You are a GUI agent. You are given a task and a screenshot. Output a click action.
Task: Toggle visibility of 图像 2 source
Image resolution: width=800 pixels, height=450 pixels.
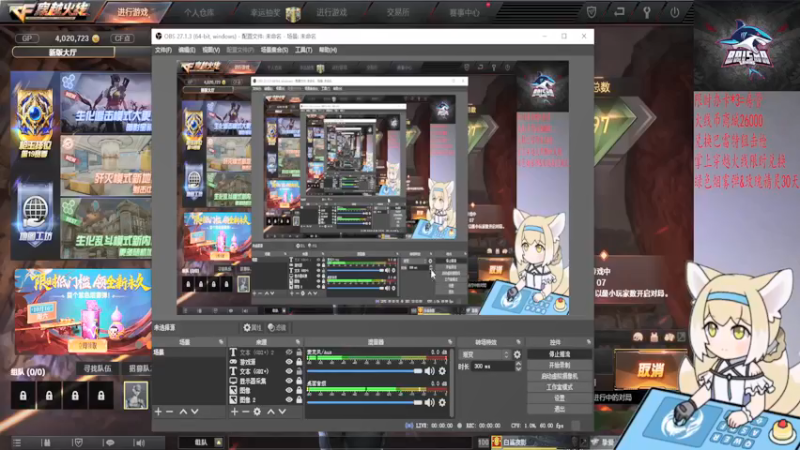click(x=289, y=399)
